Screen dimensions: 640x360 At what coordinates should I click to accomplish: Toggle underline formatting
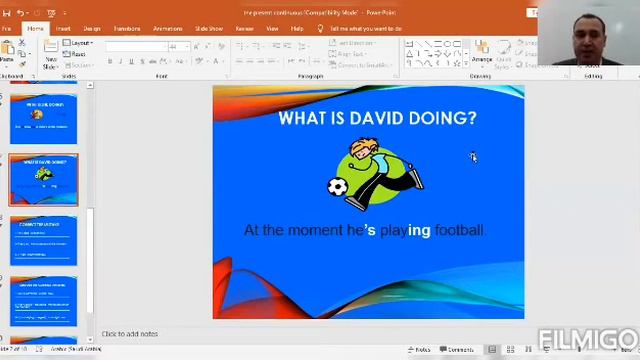(131, 62)
